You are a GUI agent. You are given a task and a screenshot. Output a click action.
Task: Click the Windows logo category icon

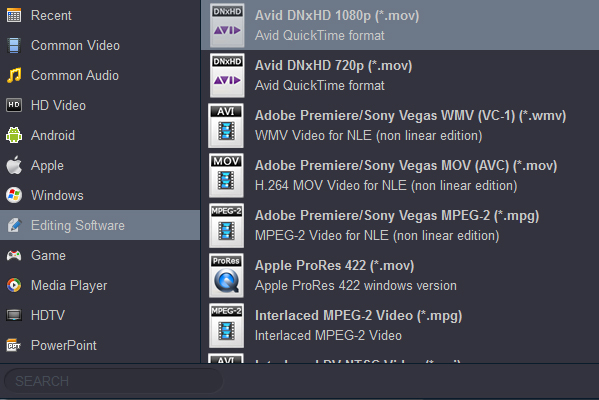click(x=14, y=195)
